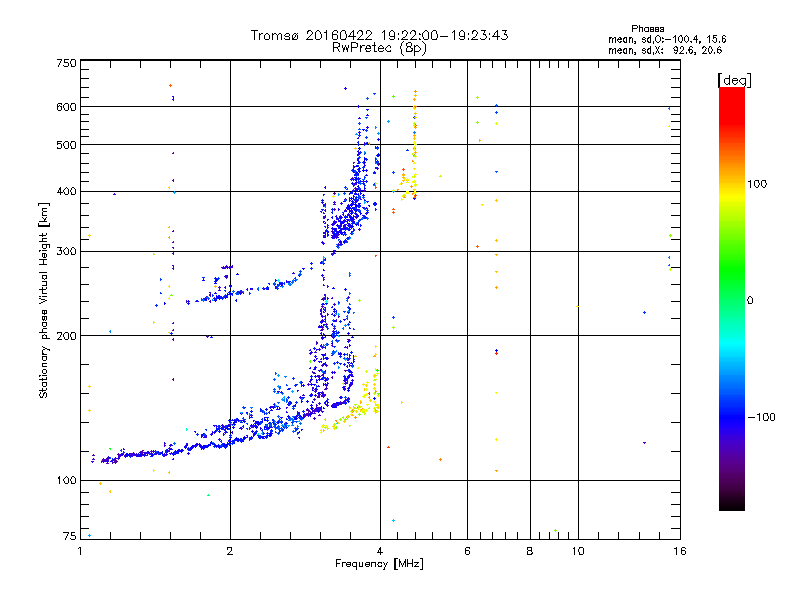Click the 'Frequency [MHz]' axis label
The height and width of the screenshot is (600, 800).
click(x=379, y=564)
